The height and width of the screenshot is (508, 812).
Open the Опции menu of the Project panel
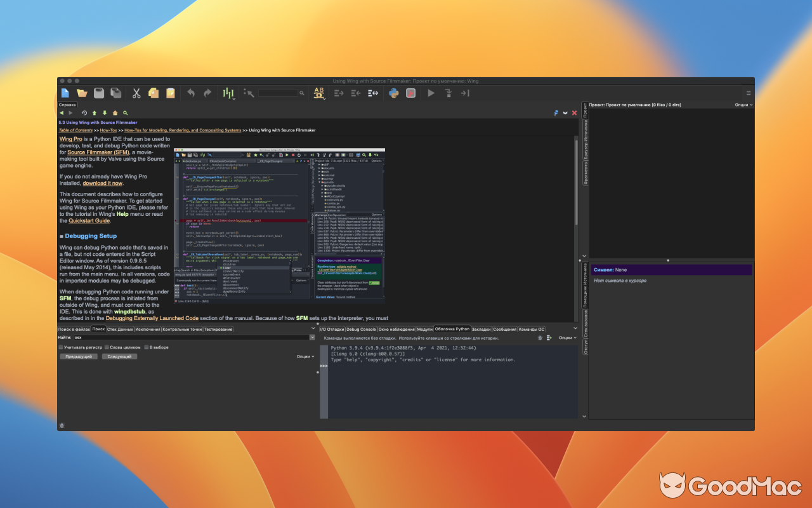(741, 105)
